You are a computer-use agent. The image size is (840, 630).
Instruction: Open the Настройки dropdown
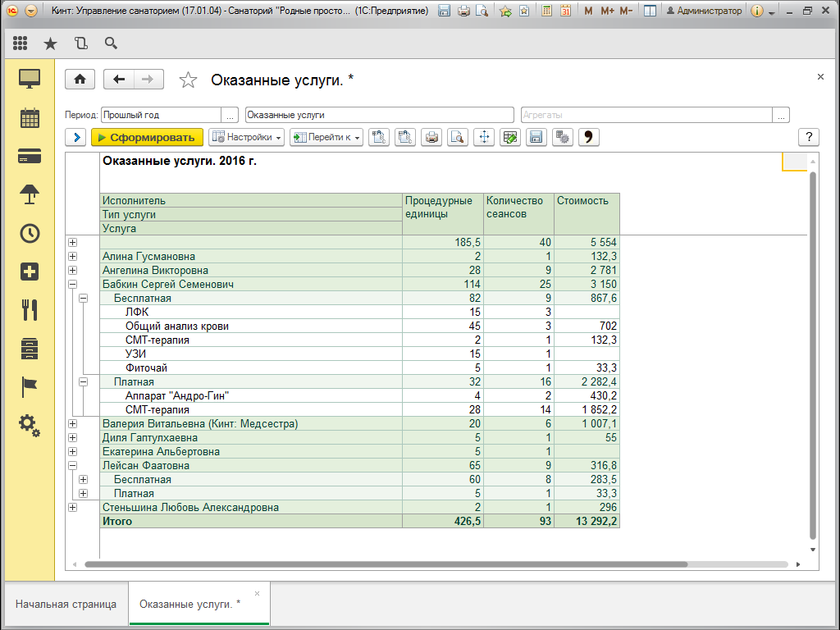pyautogui.click(x=246, y=138)
